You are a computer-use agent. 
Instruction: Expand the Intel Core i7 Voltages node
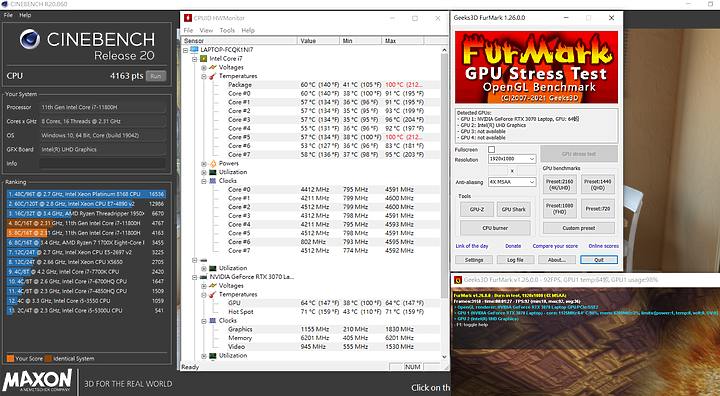pyautogui.click(x=203, y=68)
